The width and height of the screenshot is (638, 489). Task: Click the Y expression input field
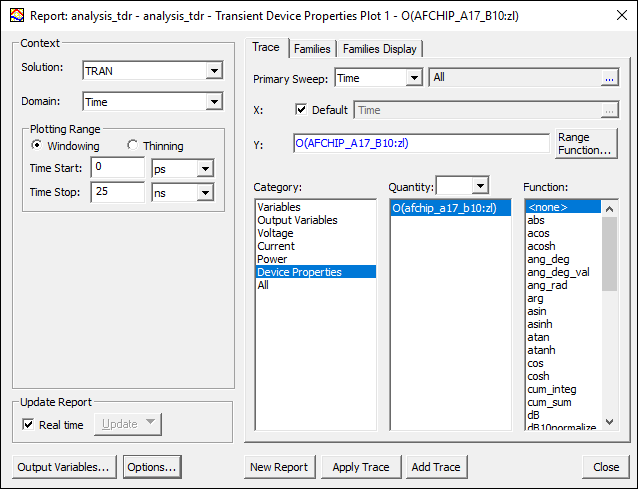click(422, 143)
